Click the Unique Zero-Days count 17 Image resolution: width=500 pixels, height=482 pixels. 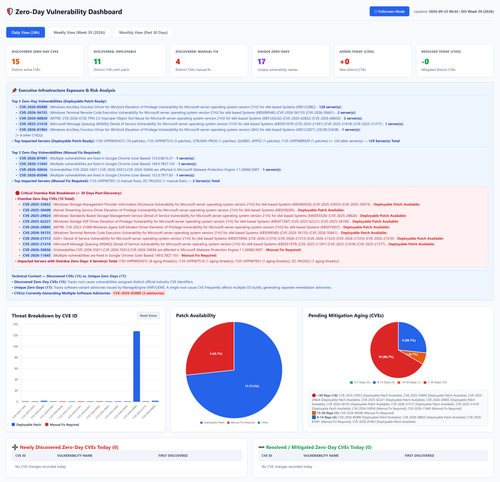[x=261, y=62]
